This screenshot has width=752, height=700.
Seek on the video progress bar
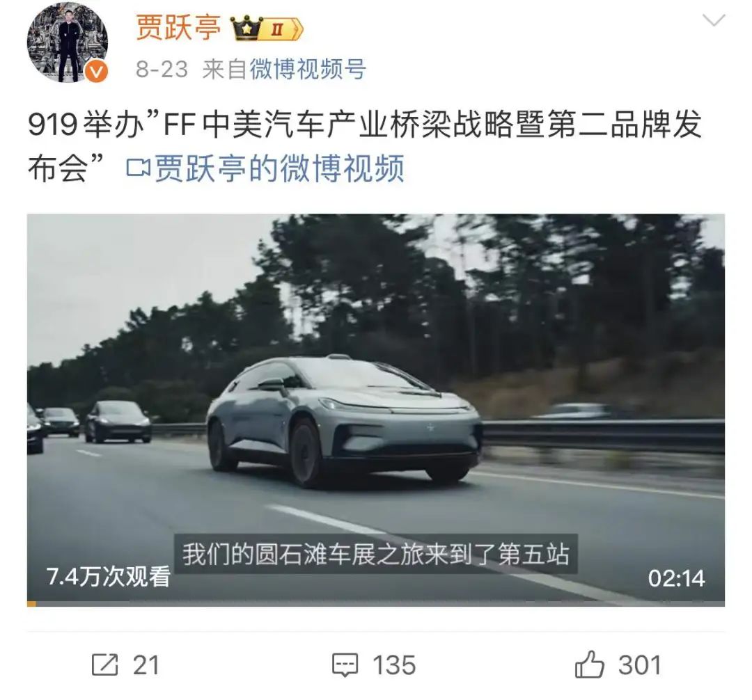(375, 604)
